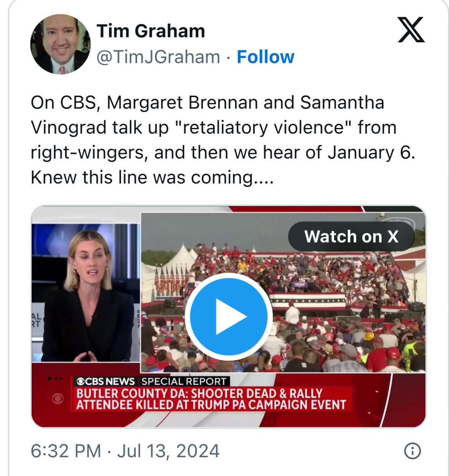Click the tweet text about CBS
The height and width of the screenshot is (476, 449).
pos(223,140)
